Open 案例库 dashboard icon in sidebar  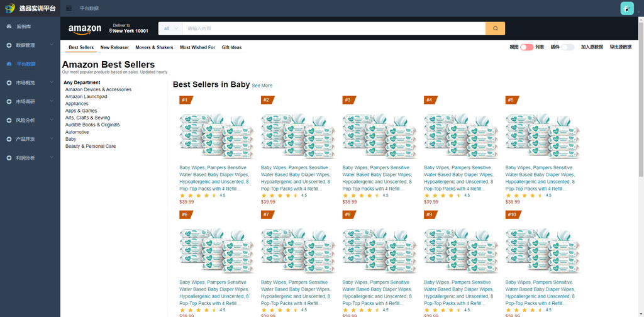[9, 26]
